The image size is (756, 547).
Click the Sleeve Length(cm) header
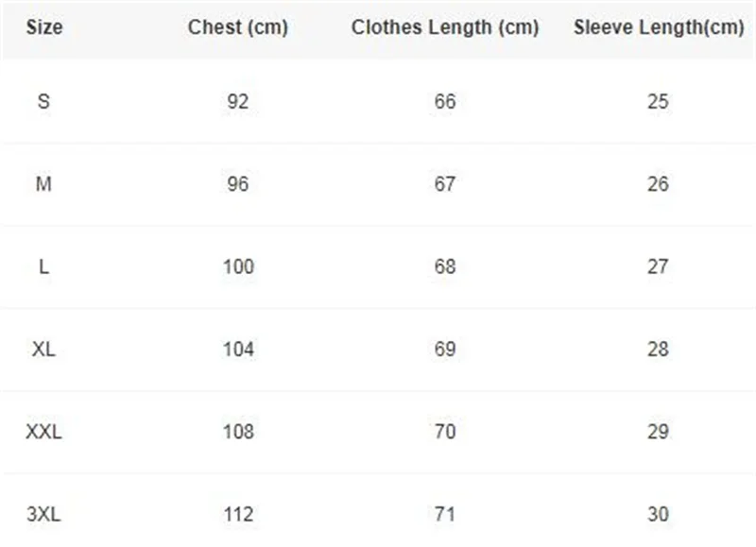[658, 27]
